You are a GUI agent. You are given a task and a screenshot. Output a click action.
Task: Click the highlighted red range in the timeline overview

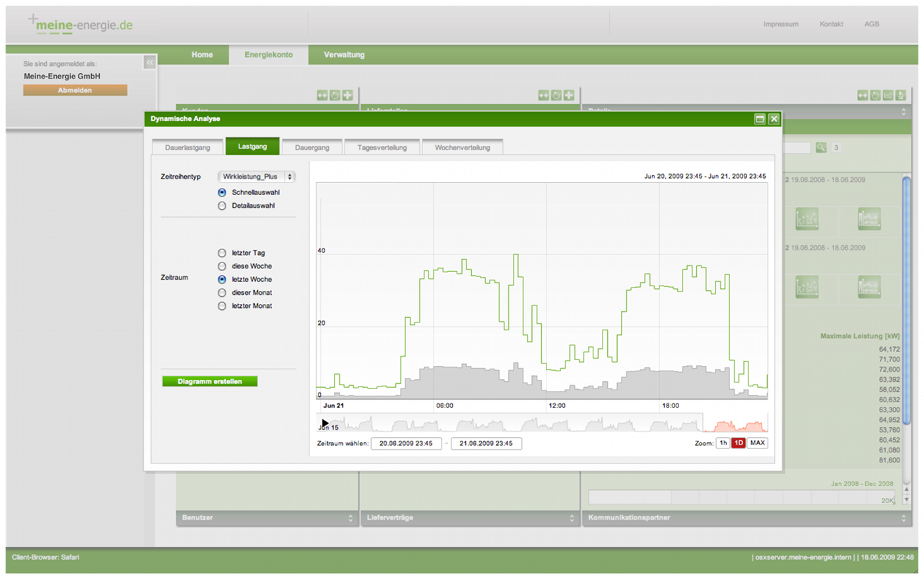tap(735, 423)
